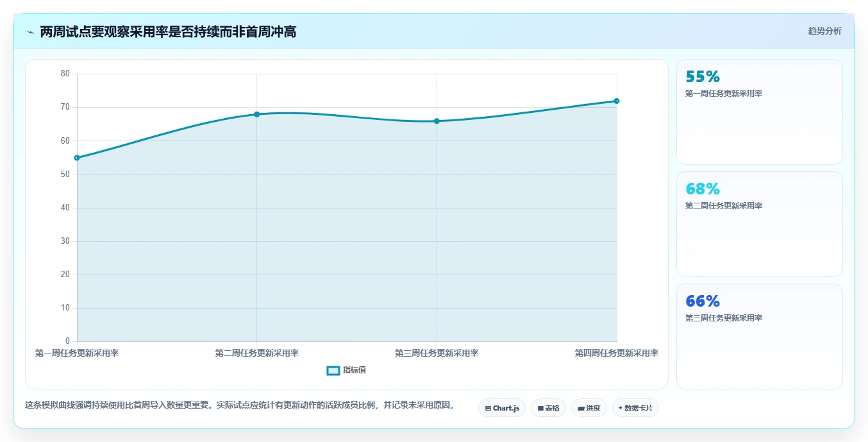Click the second week data point at 68

256,114
